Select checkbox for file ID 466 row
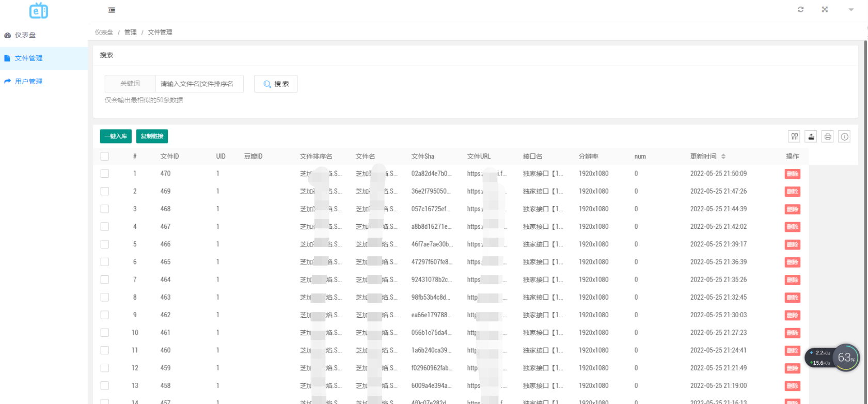 coord(105,244)
